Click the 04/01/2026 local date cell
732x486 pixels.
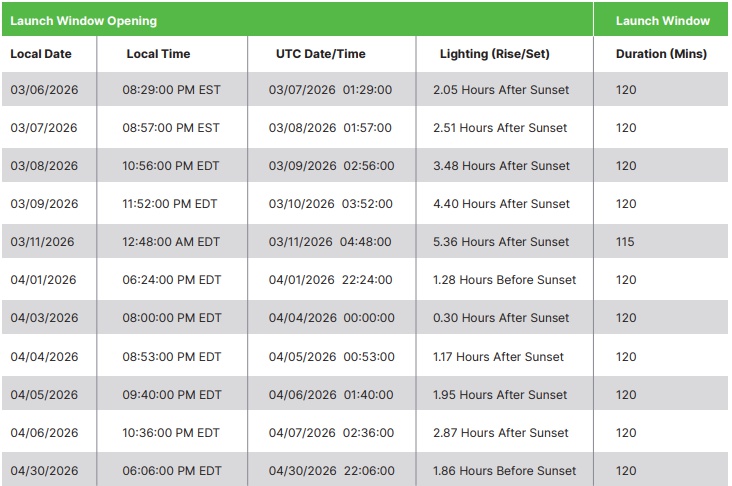[44, 280]
